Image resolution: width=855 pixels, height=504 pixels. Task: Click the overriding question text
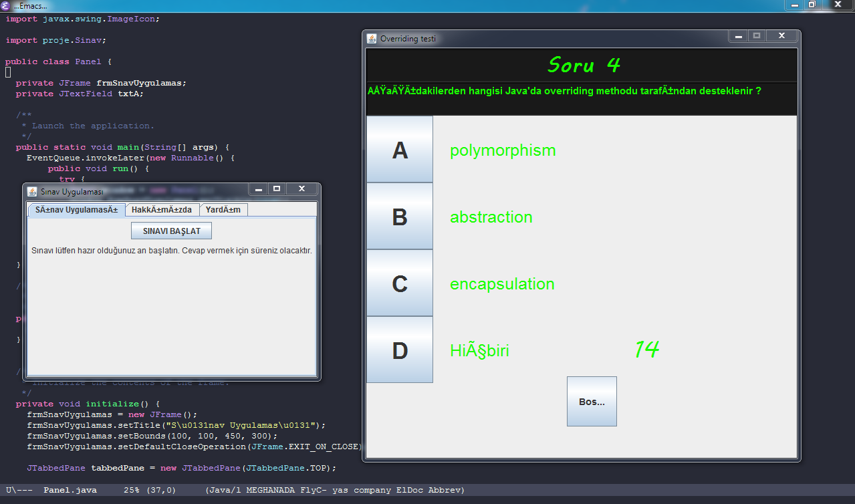click(564, 90)
